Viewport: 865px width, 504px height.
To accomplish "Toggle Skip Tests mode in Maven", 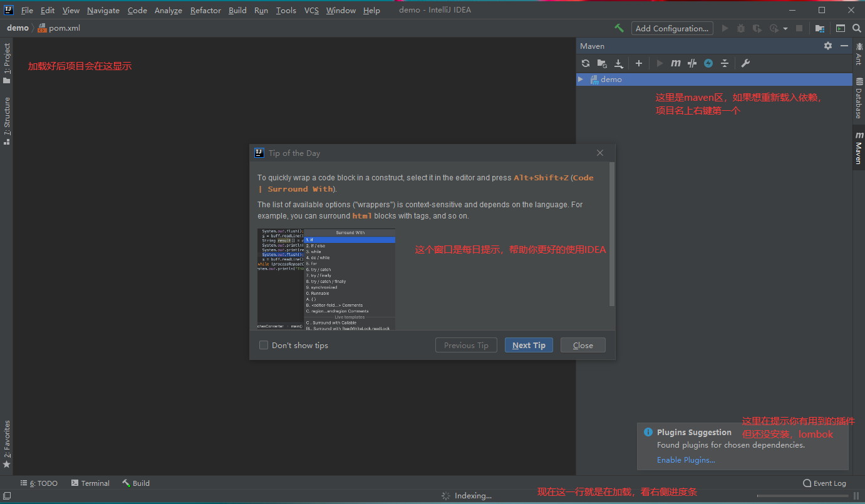I will click(708, 63).
